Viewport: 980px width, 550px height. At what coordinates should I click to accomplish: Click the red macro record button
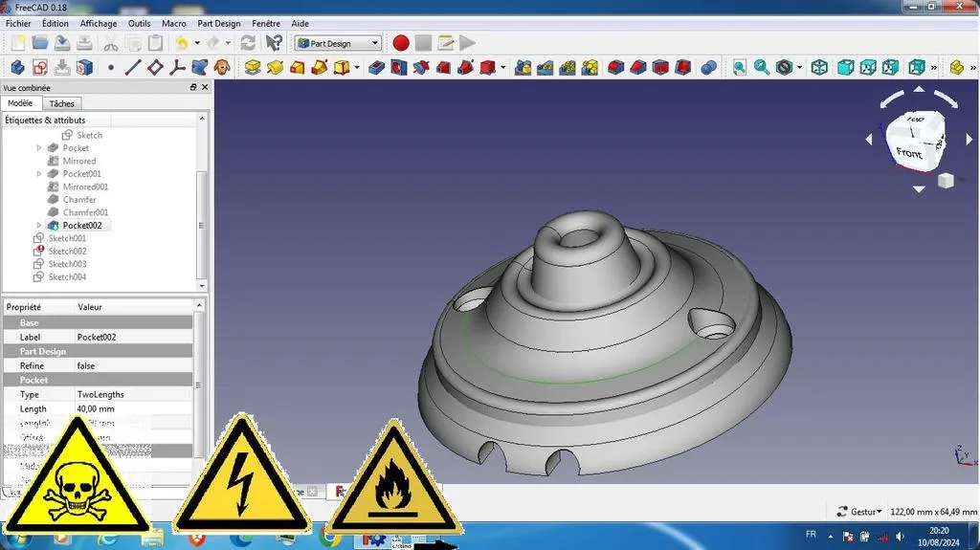(401, 43)
